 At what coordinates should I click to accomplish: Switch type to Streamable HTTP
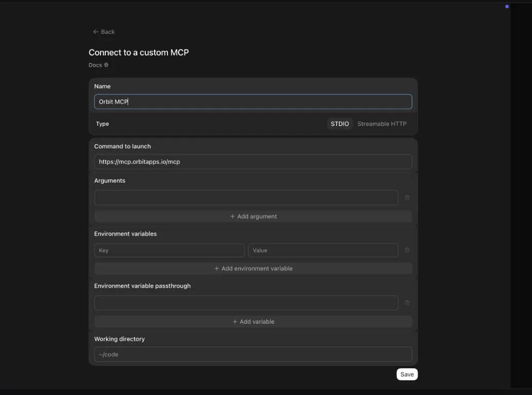click(x=382, y=124)
